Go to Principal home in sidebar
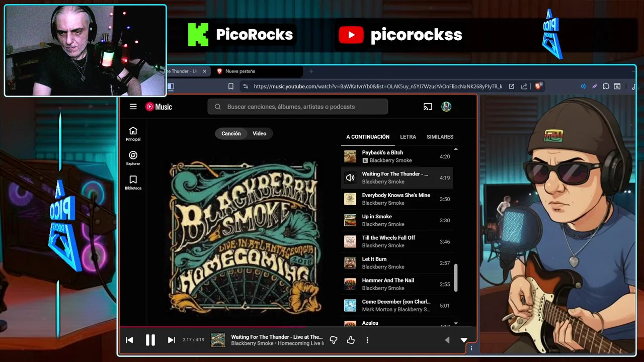 tap(133, 134)
